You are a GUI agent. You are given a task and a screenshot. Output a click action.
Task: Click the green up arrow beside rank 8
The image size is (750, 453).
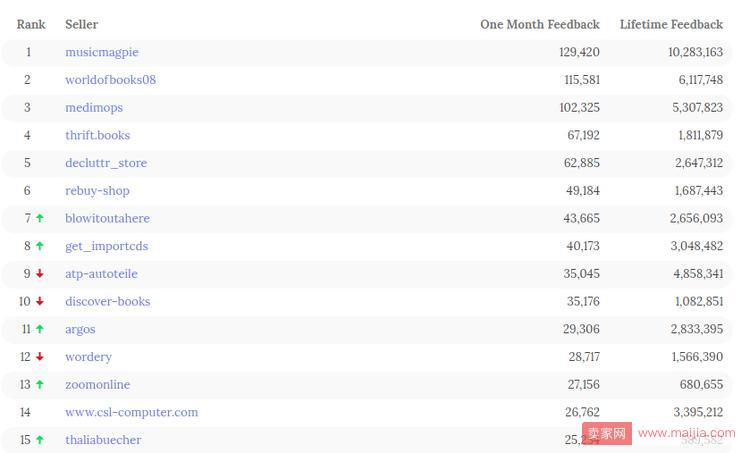point(40,246)
